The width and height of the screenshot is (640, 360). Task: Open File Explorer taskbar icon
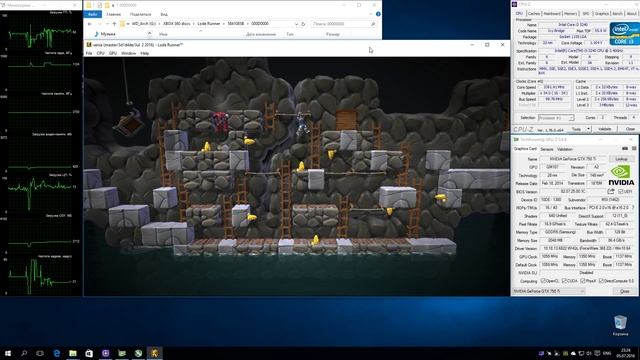pyautogui.click(x=73, y=353)
